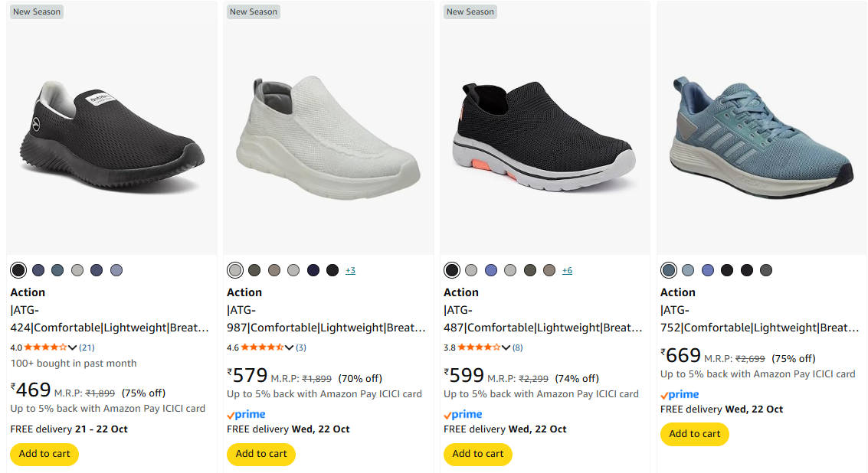Choose the first teal swatch for ATG-752
The height and width of the screenshot is (473, 868).
click(669, 270)
